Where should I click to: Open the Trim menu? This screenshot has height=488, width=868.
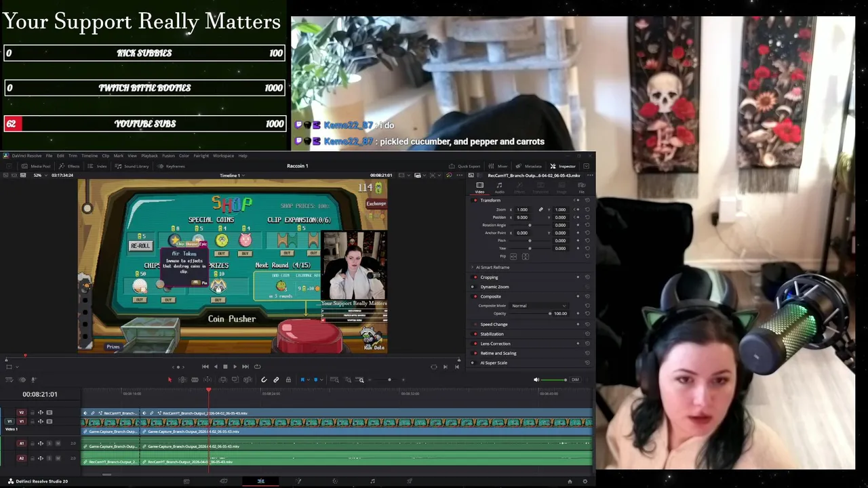(x=73, y=156)
